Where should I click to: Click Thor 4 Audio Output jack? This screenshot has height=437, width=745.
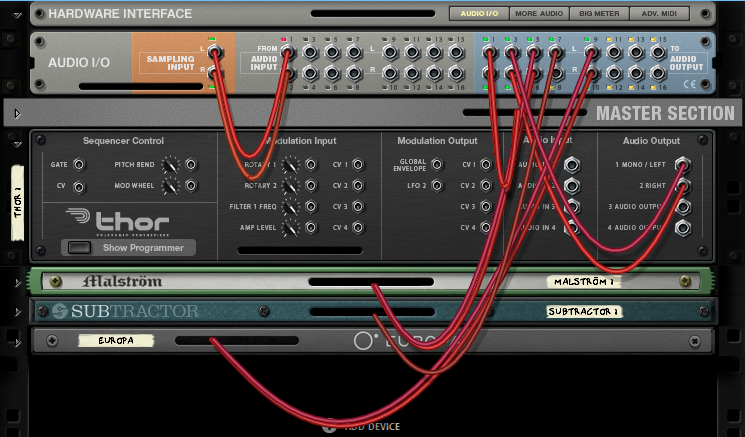tap(683, 228)
